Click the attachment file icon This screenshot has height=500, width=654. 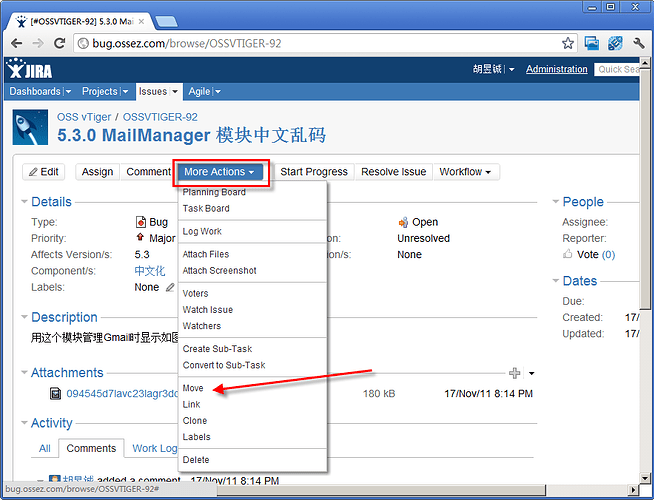click(55, 394)
